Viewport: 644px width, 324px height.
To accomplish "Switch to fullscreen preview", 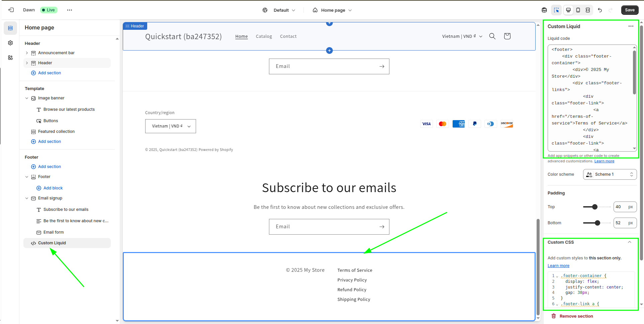I will tap(588, 10).
